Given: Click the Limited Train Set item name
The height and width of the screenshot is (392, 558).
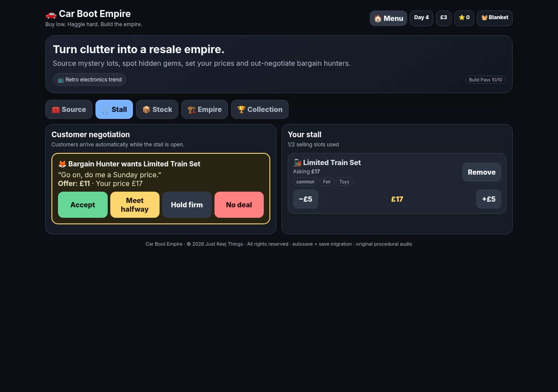Looking at the screenshot, I should pos(327,162).
